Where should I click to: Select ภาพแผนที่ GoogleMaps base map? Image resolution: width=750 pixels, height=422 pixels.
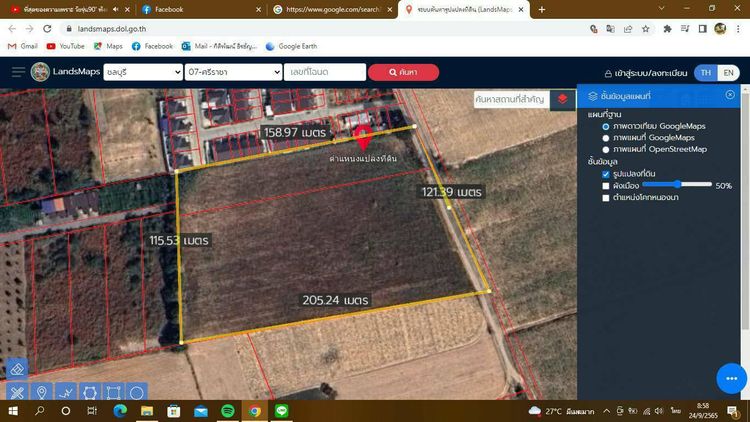pos(606,138)
